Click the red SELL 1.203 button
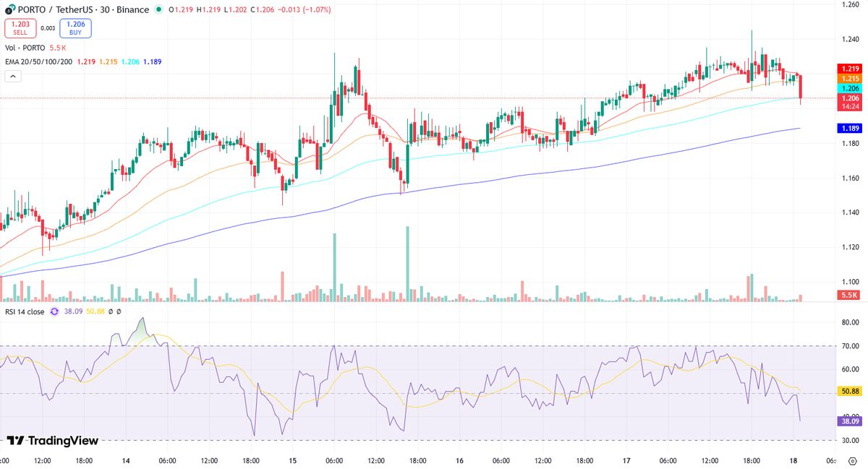 click(x=20, y=28)
